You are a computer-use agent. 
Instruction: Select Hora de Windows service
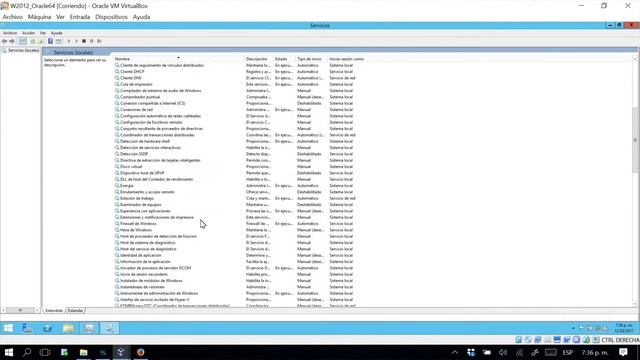(x=136, y=230)
